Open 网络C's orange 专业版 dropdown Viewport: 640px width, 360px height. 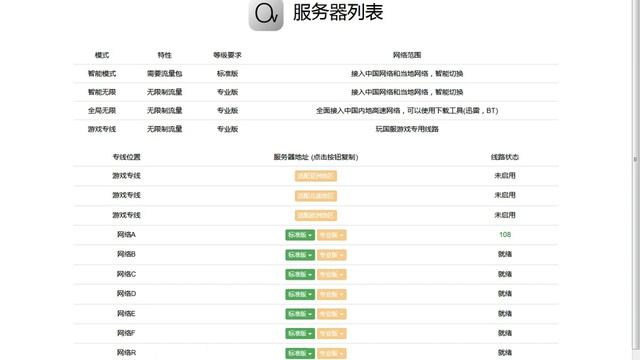331,274
